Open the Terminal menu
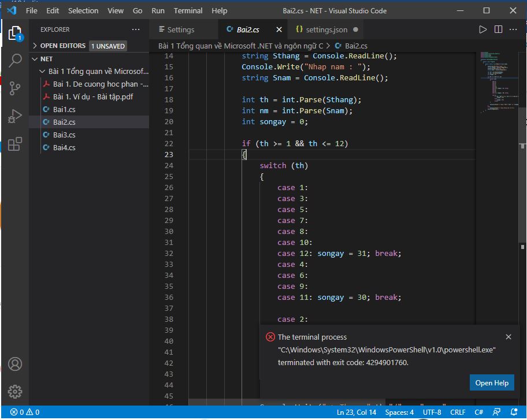This screenshot has width=527, height=420. pos(188,10)
